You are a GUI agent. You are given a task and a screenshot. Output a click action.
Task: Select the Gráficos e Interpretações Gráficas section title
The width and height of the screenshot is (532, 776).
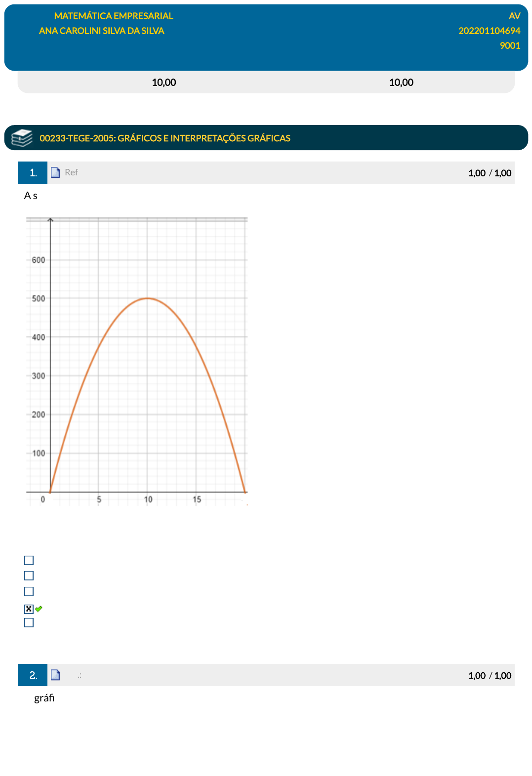coord(164,138)
